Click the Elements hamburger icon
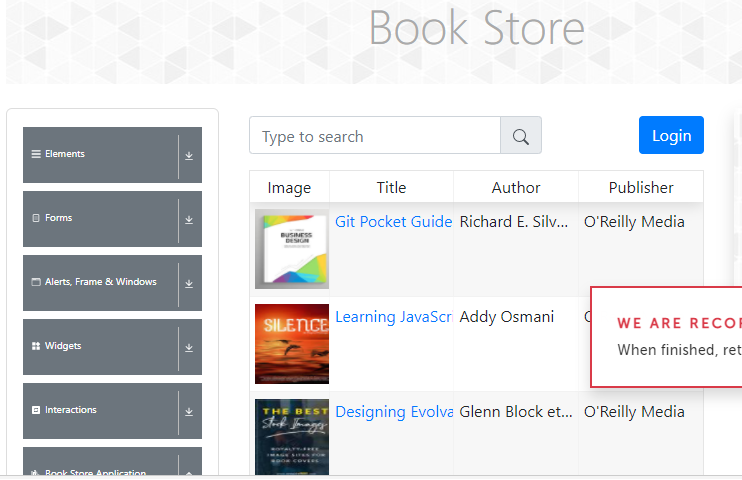 (36, 154)
